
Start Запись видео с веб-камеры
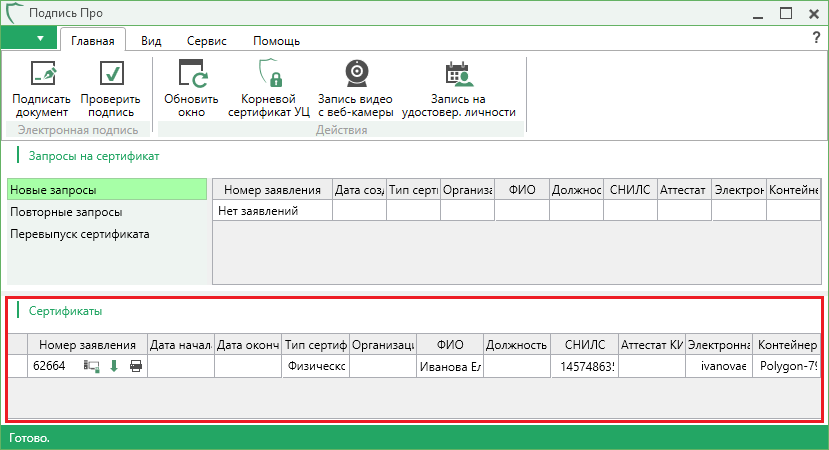coord(355,75)
